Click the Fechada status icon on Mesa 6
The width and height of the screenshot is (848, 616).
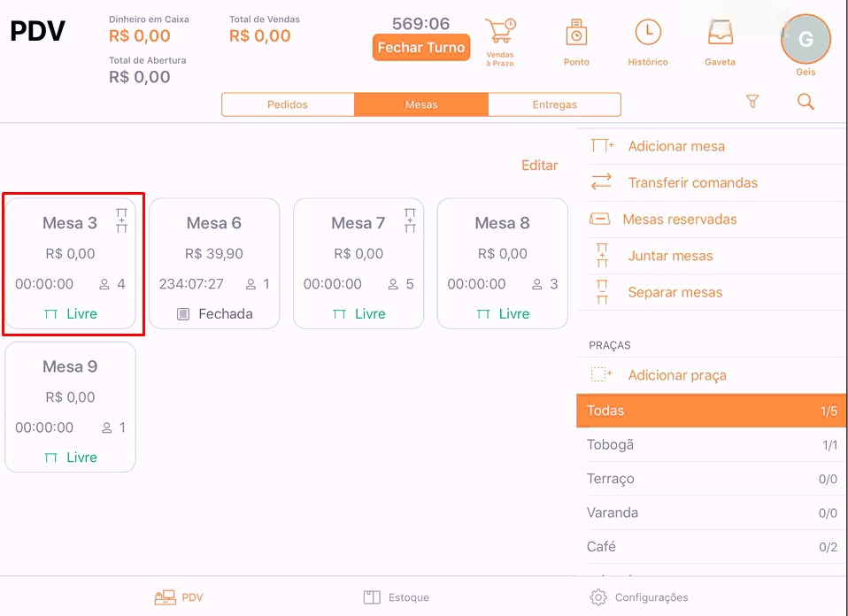tap(183, 313)
